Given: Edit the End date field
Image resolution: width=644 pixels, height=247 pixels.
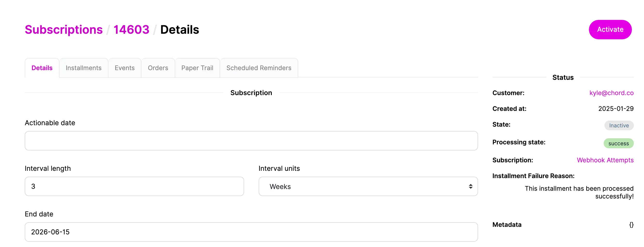Looking at the screenshot, I should 251,232.
